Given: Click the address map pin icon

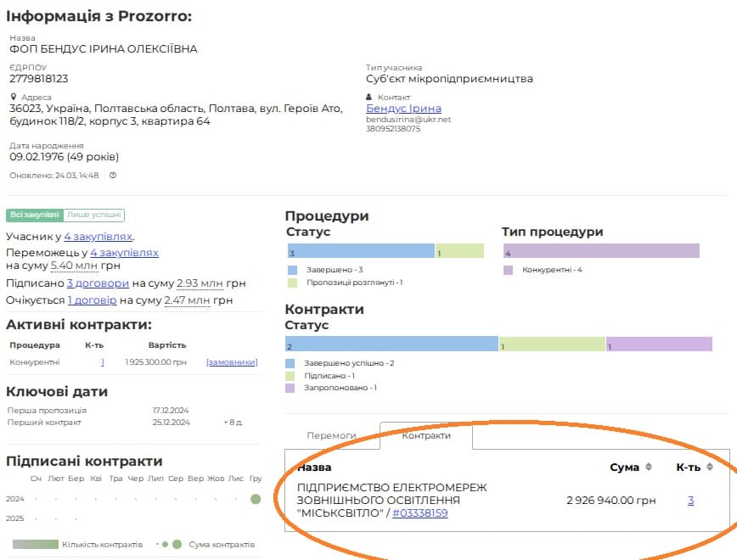Looking at the screenshot, I should [14, 97].
